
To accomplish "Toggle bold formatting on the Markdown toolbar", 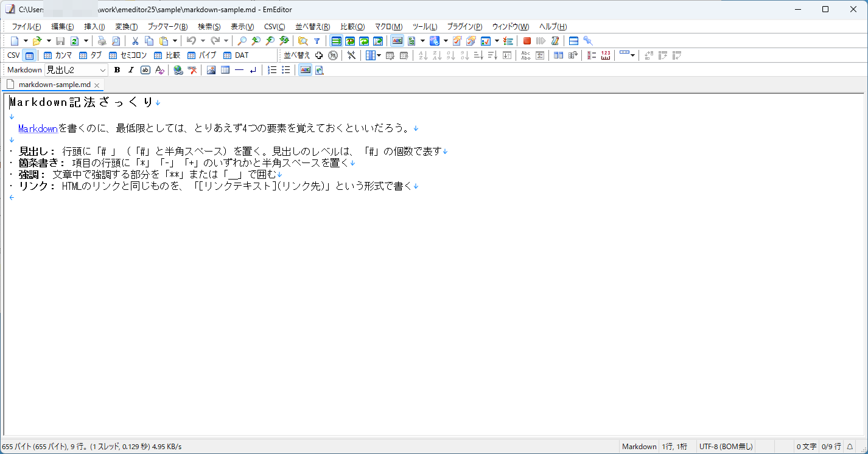I will (117, 69).
